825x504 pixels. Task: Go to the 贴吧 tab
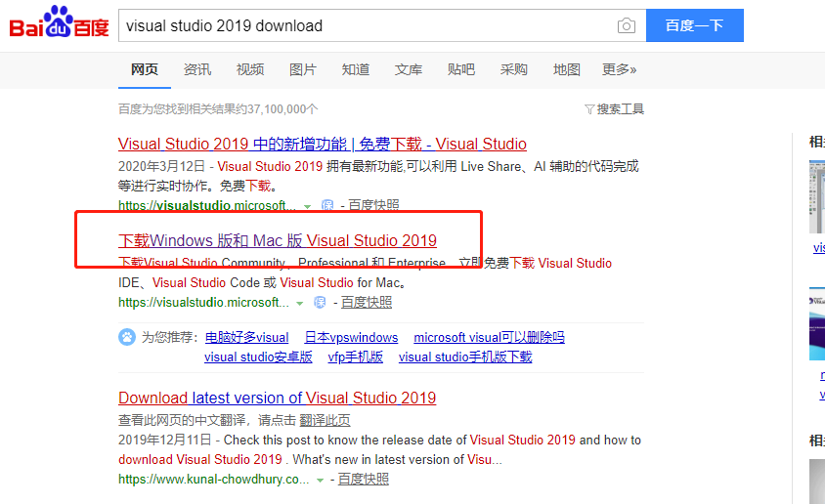tap(461, 69)
